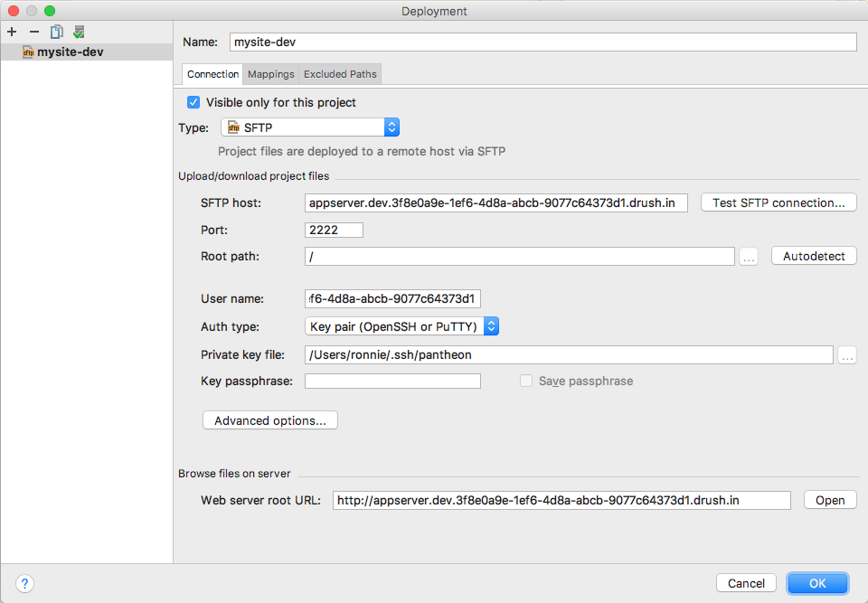Confirm deployment settings with OK
Screen dimensions: 868x603
tap(817, 583)
